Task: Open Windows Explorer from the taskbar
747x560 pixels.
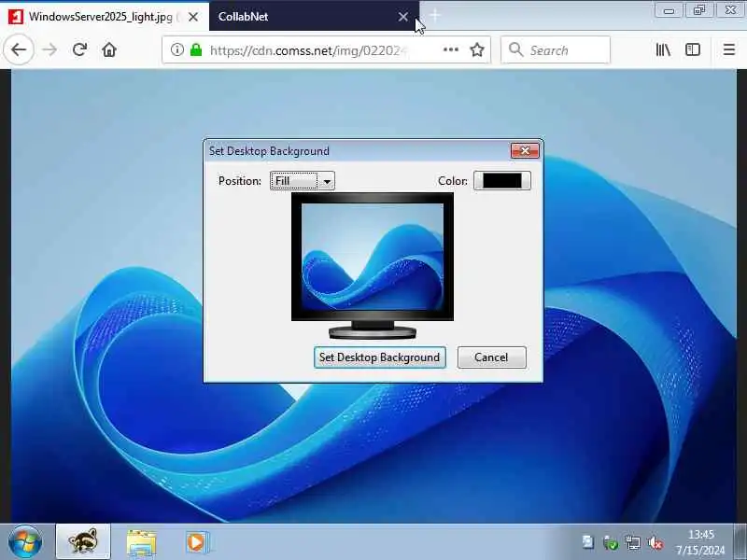Action: coord(141,542)
